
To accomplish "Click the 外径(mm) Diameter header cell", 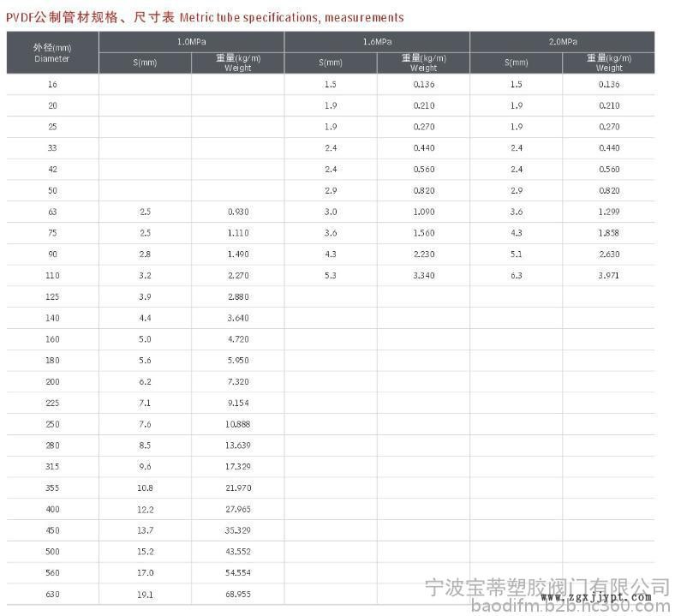I will pyautogui.click(x=52, y=52).
